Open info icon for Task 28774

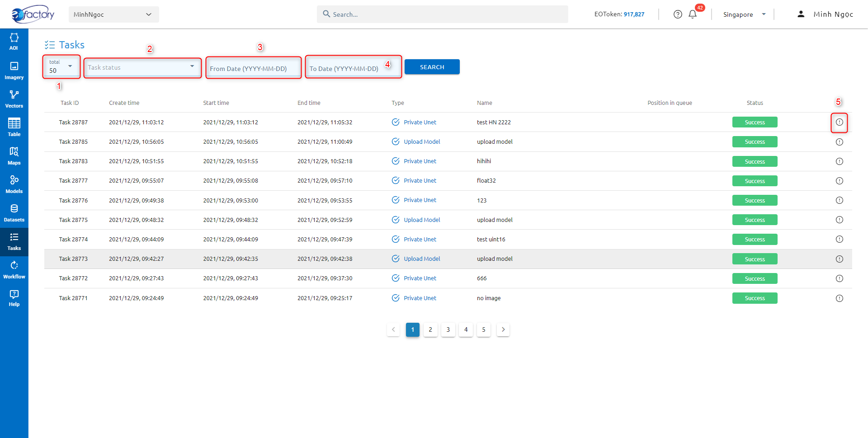pyautogui.click(x=840, y=239)
